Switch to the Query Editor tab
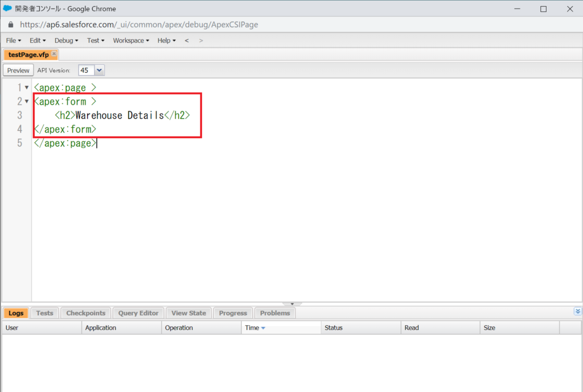 point(138,313)
